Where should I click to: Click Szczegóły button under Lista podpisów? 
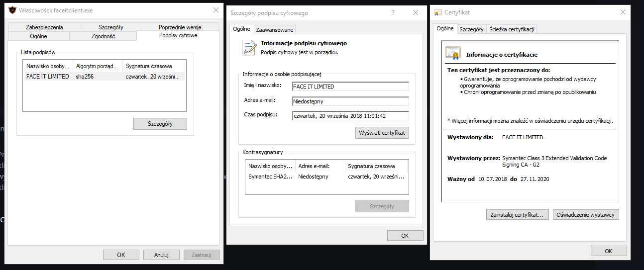[160, 124]
